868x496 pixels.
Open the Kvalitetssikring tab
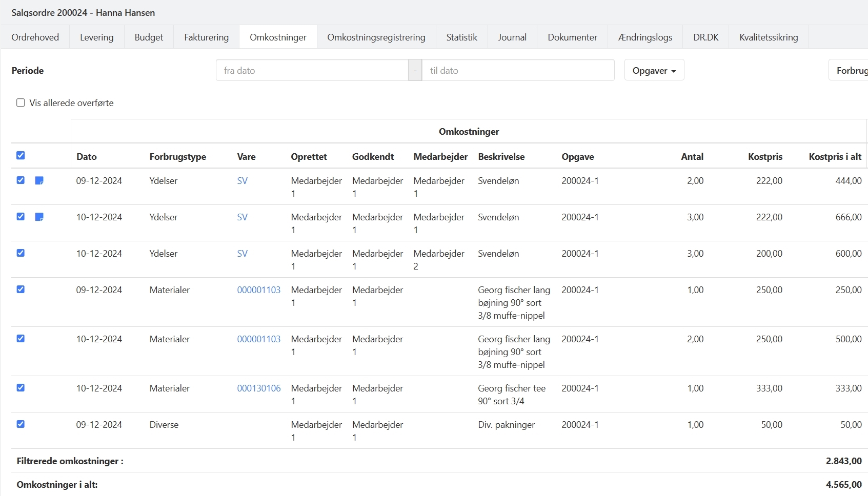coord(768,37)
